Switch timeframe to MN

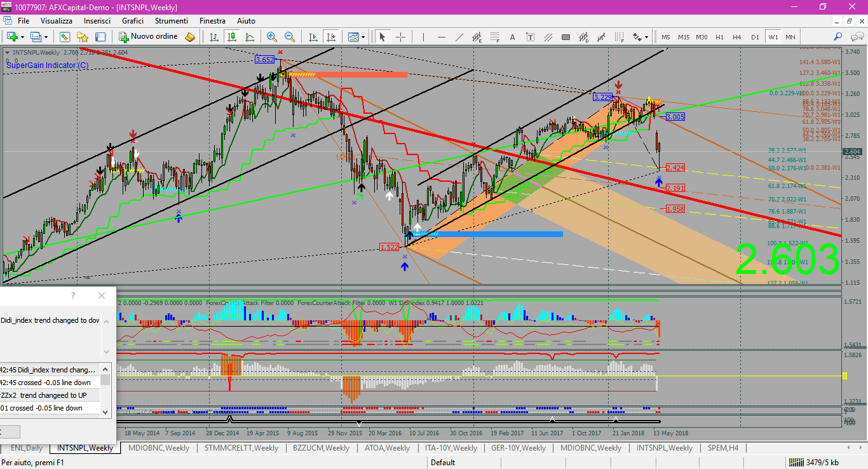tap(790, 37)
